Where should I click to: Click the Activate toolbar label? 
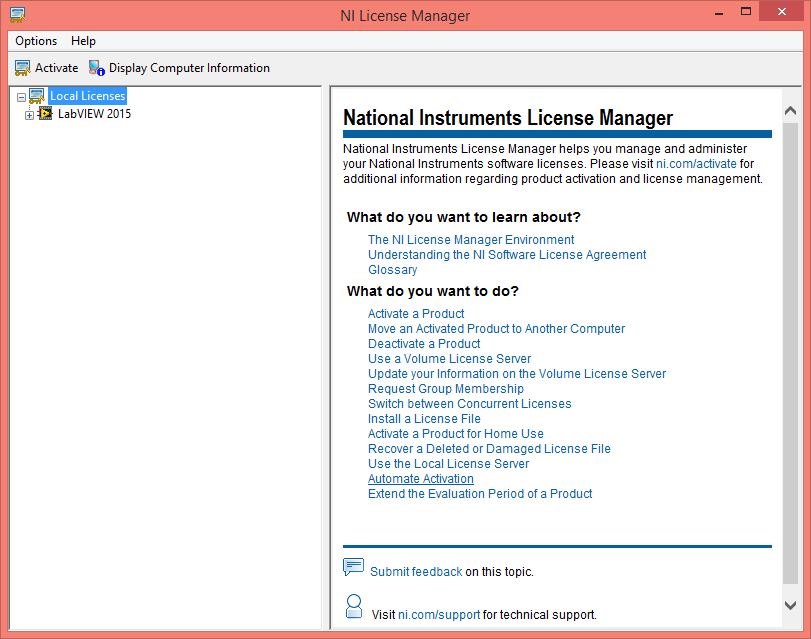(56, 68)
